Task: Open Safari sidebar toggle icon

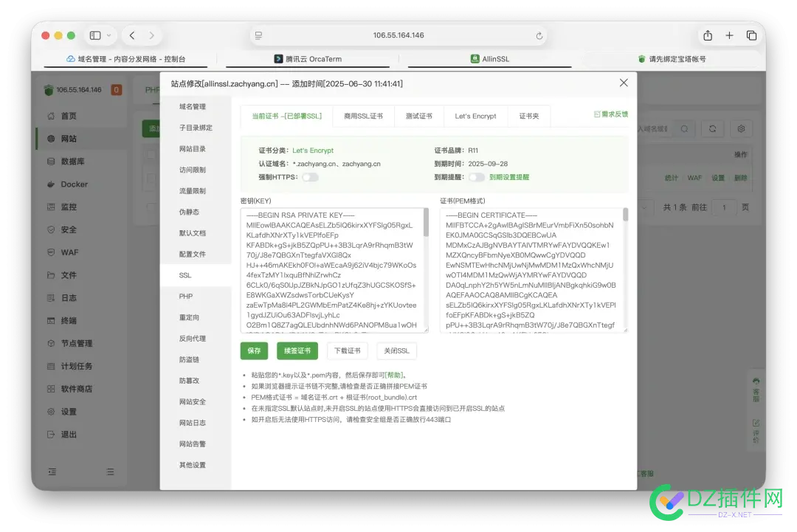Action: 95,35
